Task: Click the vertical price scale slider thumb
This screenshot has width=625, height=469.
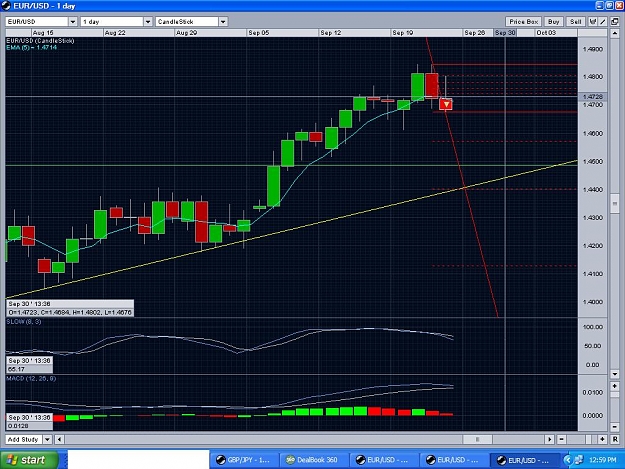Action: pyautogui.click(x=614, y=204)
